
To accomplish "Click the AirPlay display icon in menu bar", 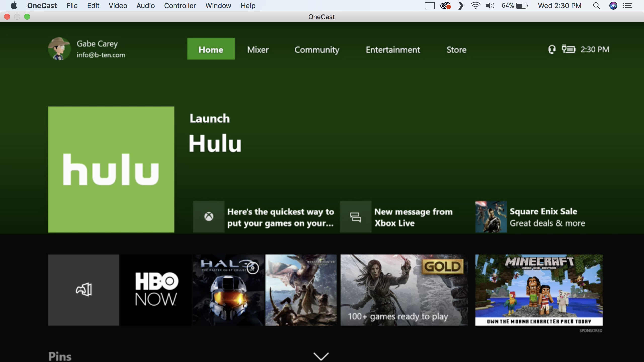I will pyautogui.click(x=429, y=5).
